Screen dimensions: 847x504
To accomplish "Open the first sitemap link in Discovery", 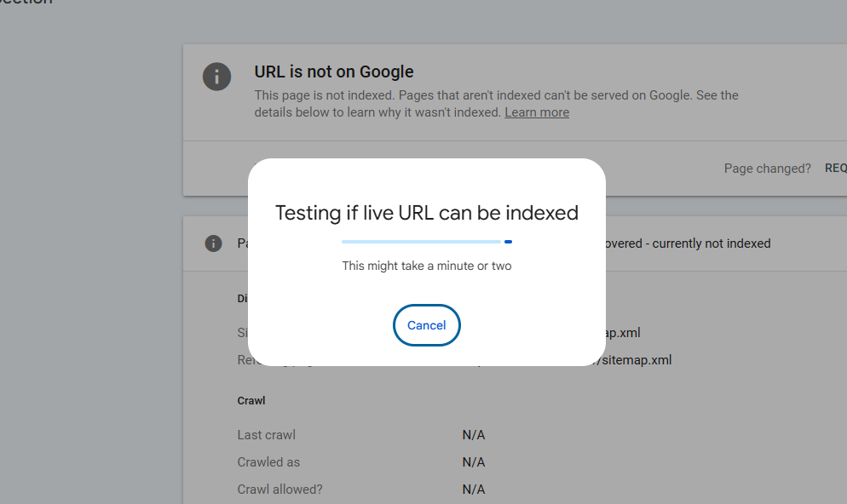I will tap(618, 332).
